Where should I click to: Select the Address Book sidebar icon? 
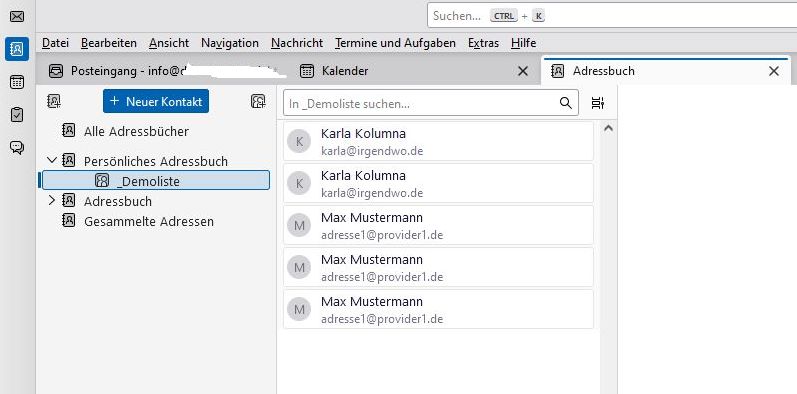(x=17, y=49)
